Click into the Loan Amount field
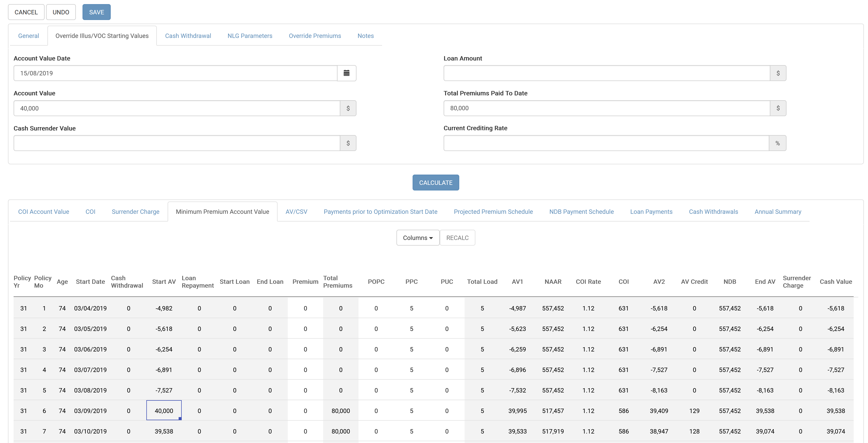Image resolution: width=868 pixels, height=443 pixels. coord(607,73)
